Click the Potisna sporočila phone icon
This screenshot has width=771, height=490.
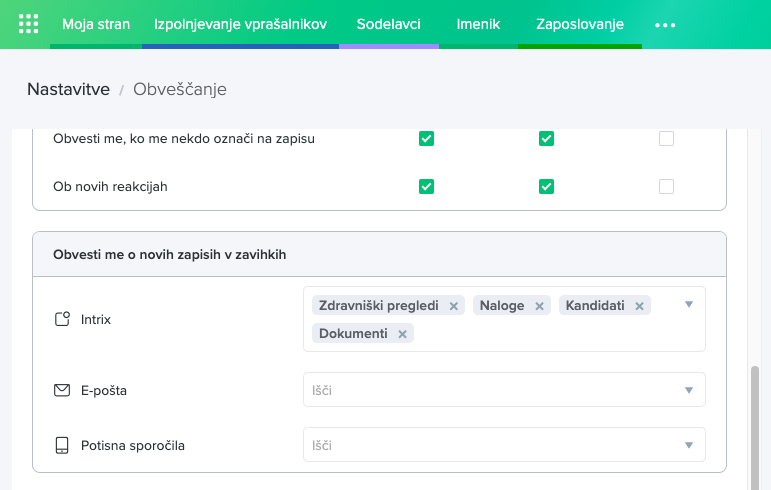pyautogui.click(x=62, y=445)
